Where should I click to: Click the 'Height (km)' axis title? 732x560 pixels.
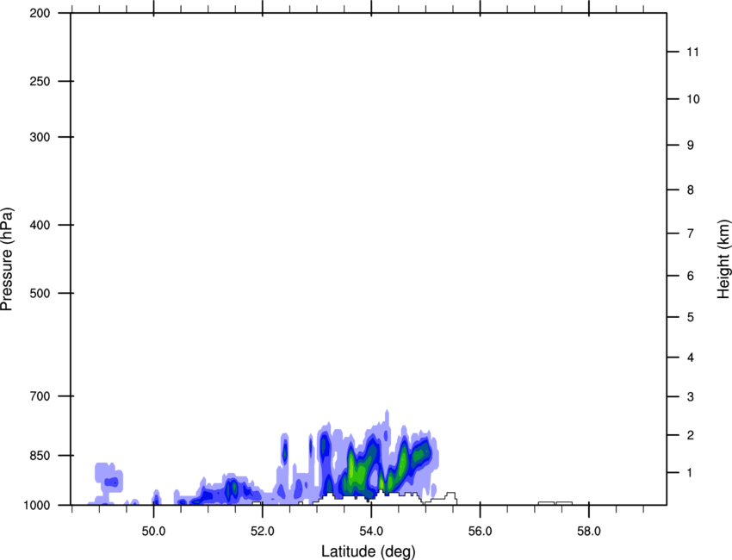pyautogui.click(x=723, y=258)
